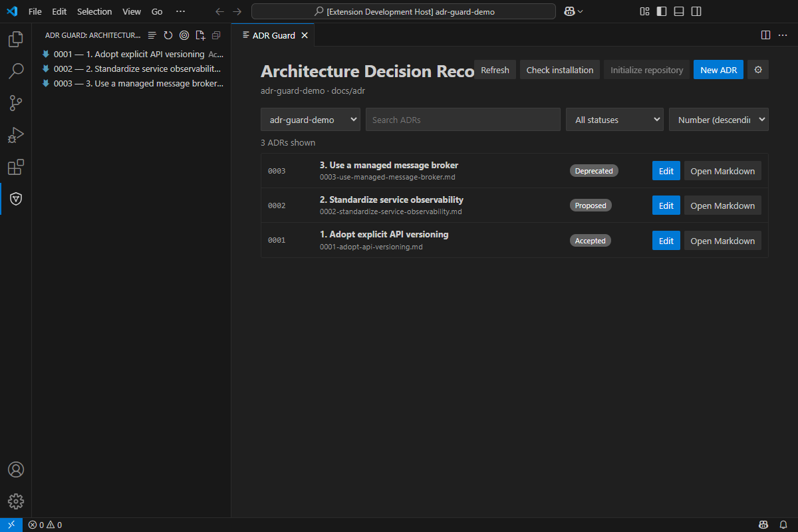
Task: Toggle primary side bar visibility
Action: click(662, 11)
